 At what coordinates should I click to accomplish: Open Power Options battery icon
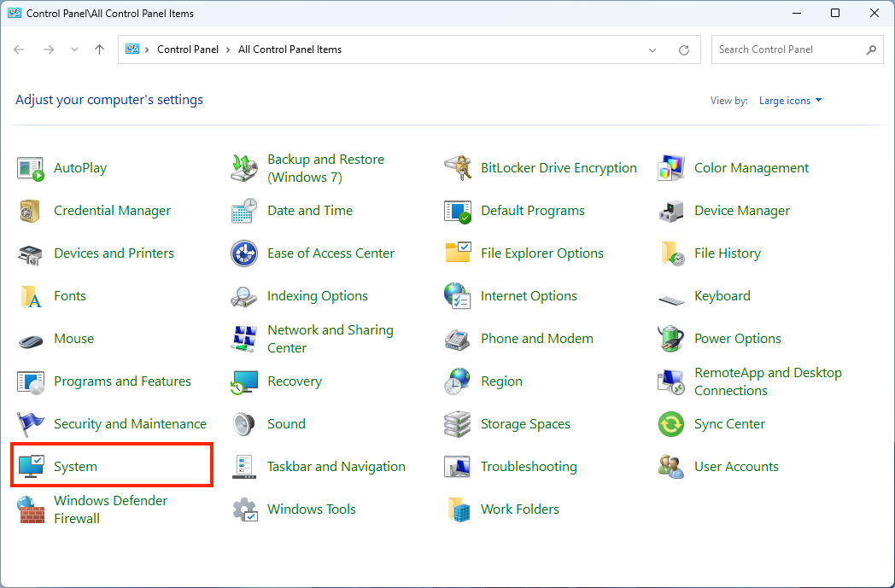click(x=671, y=339)
